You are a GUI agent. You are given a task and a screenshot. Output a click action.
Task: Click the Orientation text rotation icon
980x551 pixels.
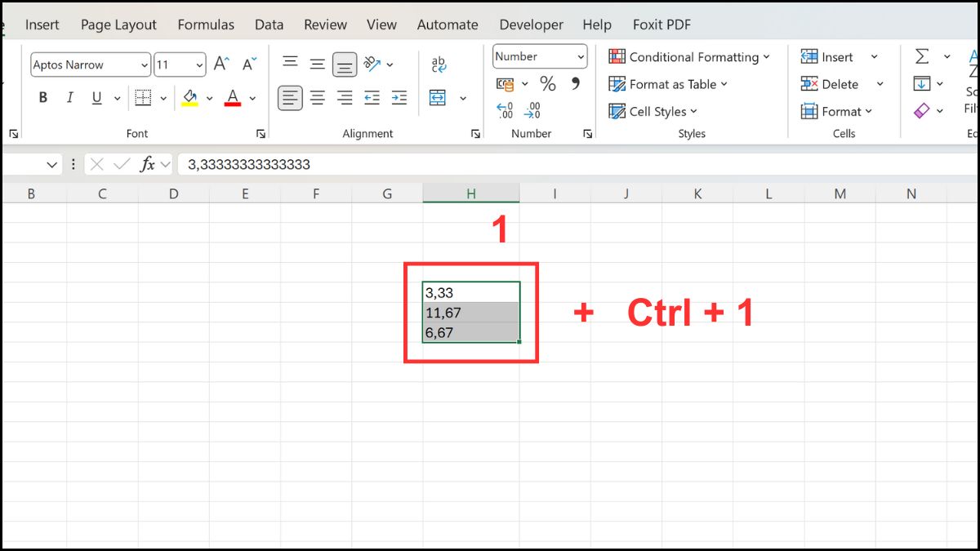pos(372,64)
